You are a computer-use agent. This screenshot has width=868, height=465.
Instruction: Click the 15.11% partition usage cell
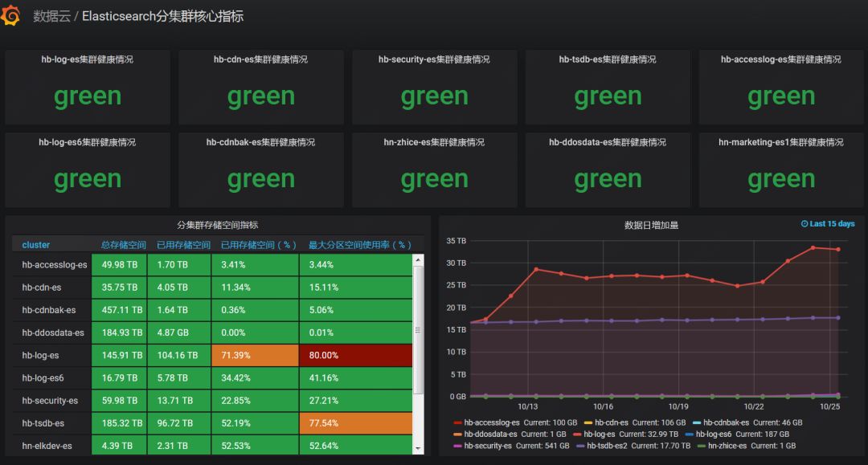click(x=356, y=288)
